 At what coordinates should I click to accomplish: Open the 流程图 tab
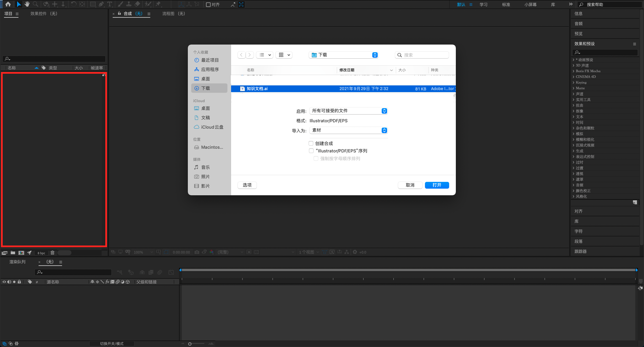click(173, 14)
